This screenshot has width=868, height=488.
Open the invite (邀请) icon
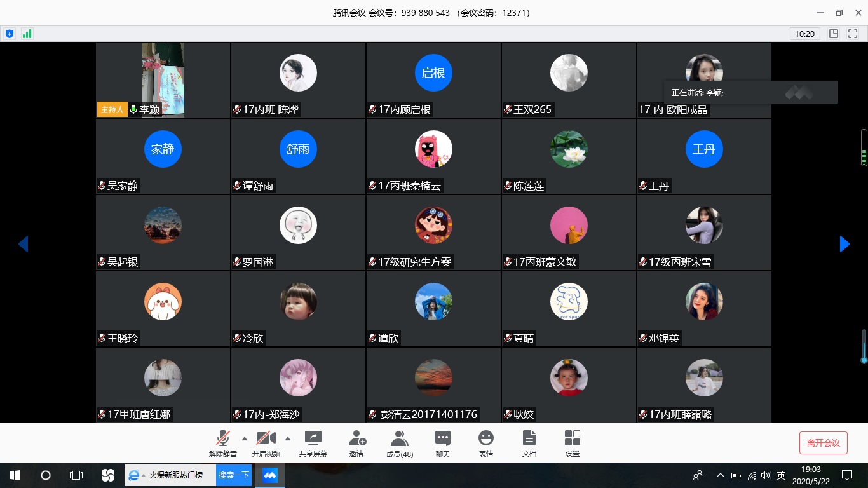pyautogui.click(x=356, y=443)
